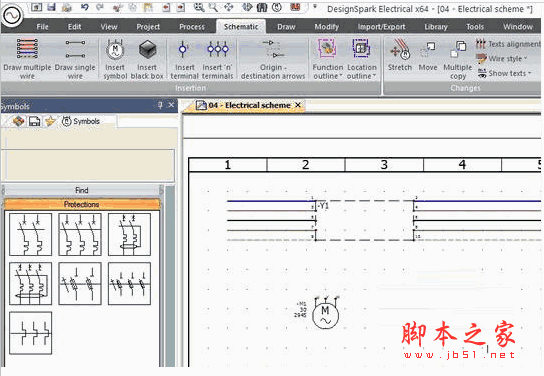This screenshot has width=544, height=376.
Task: Open the quick access toolbar customize arrow
Action: 315,6
